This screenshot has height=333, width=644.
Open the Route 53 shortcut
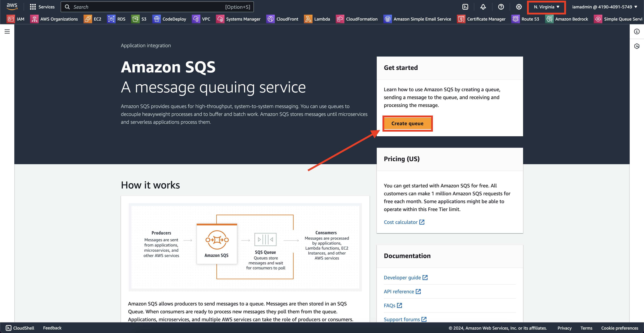(525, 19)
